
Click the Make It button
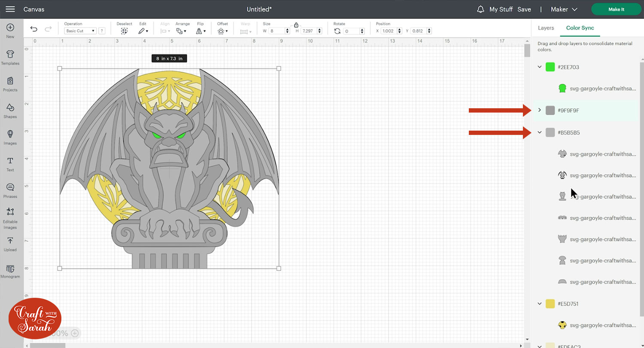click(x=616, y=9)
